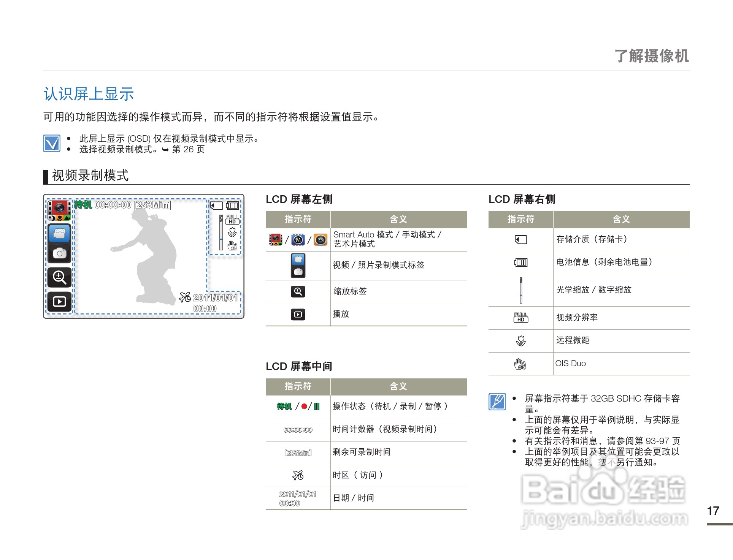The width and height of the screenshot is (733, 560).
Task: Select video record mode tab on LCD
Action: 59,233
